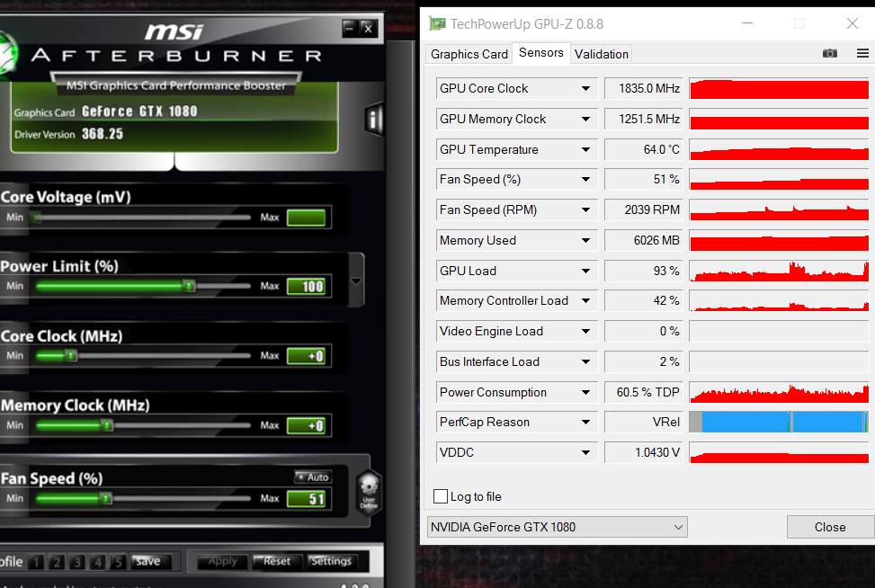Click the User Define fan gear icon
This screenshot has height=588, width=875.
[369, 492]
